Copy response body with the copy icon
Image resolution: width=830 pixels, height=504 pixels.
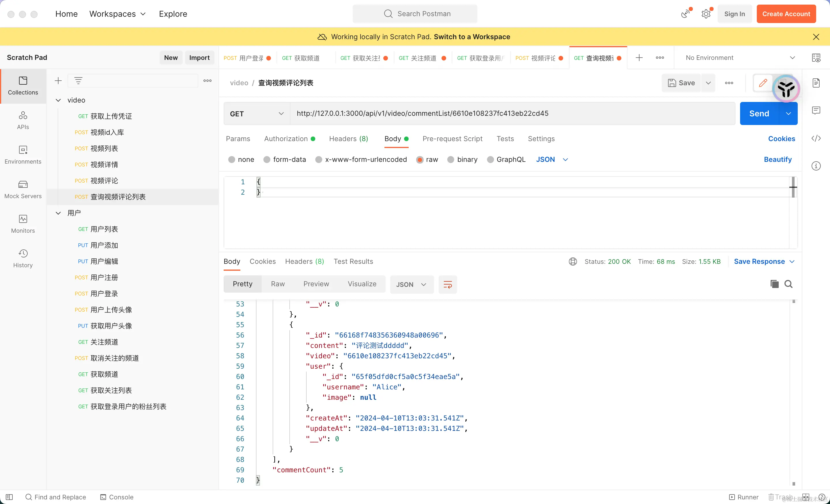click(774, 284)
